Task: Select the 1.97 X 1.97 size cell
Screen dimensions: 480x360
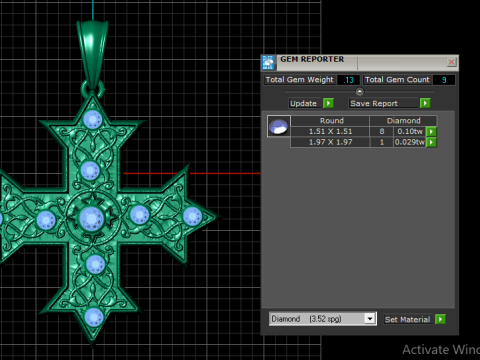Action: 330,142
